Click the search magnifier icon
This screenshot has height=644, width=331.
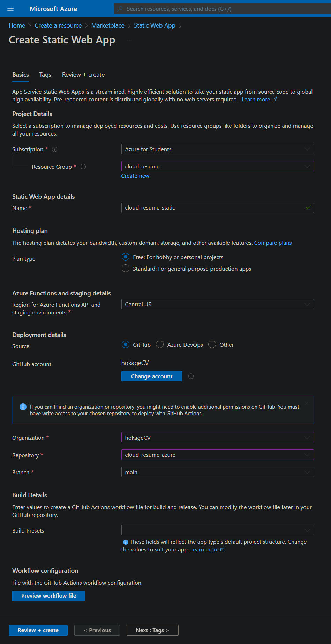(120, 9)
